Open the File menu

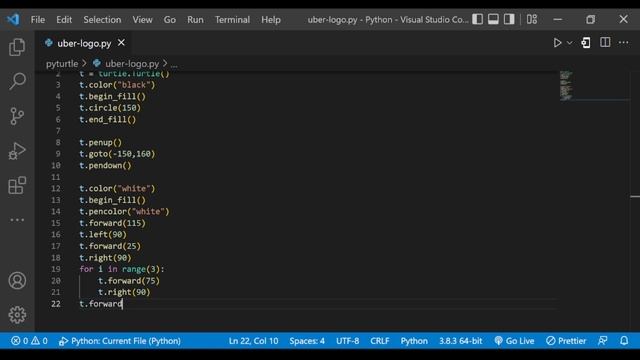38,20
